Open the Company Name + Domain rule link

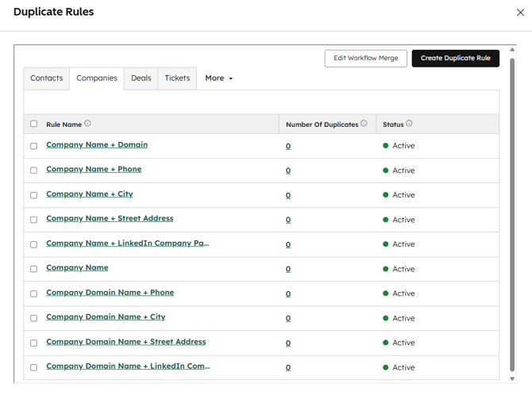pyautogui.click(x=97, y=144)
